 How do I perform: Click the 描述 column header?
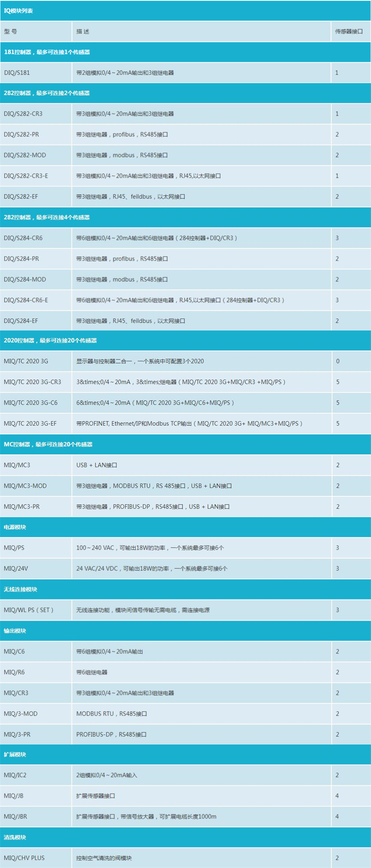click(83, 31)
